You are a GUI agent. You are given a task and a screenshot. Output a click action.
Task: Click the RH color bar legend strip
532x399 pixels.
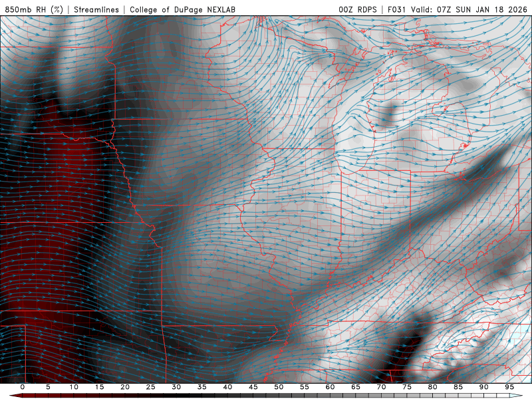266,396
